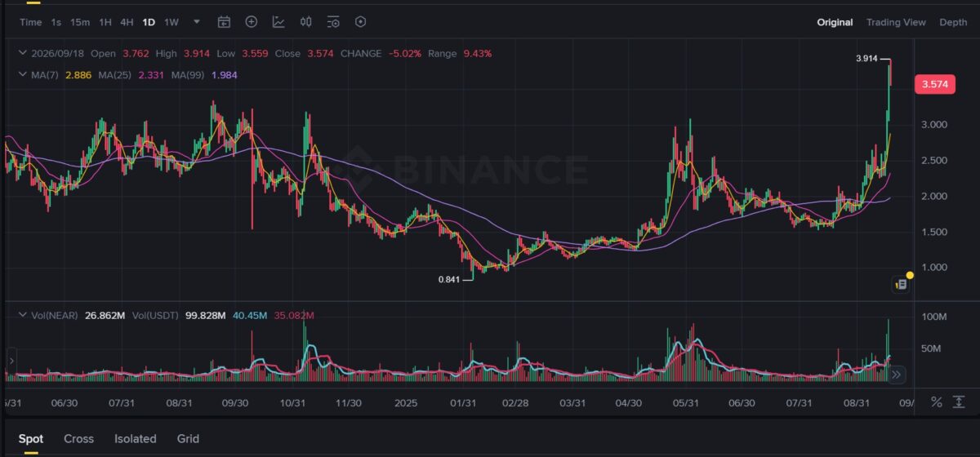Click the 35.082M volume MA value
Viewport: 980px width, 457px height.
[x=294, y=315]
